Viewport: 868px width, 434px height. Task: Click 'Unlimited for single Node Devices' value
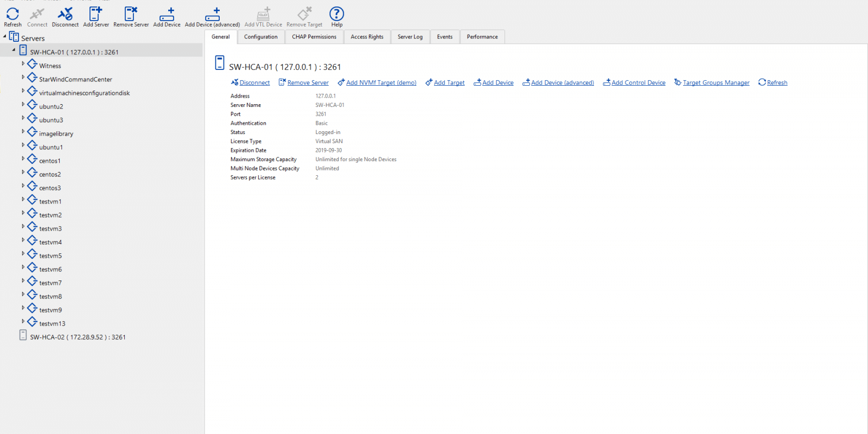pyautogui.click(x=356, y=159)
